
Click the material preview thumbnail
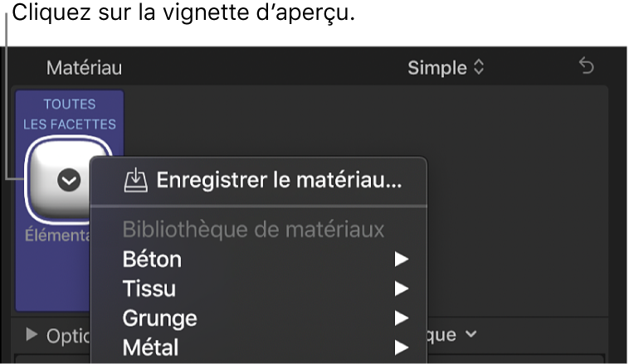pyautogui.click(x=50, y=177)
